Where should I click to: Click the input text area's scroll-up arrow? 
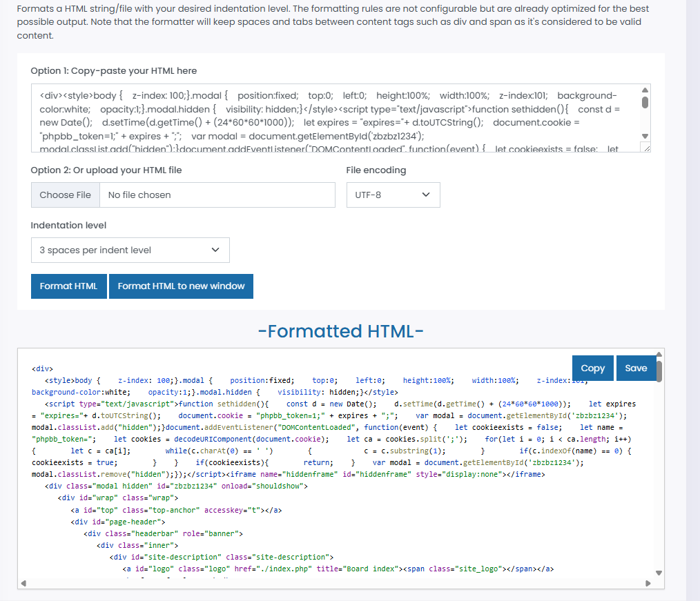(x=645, y=90)
